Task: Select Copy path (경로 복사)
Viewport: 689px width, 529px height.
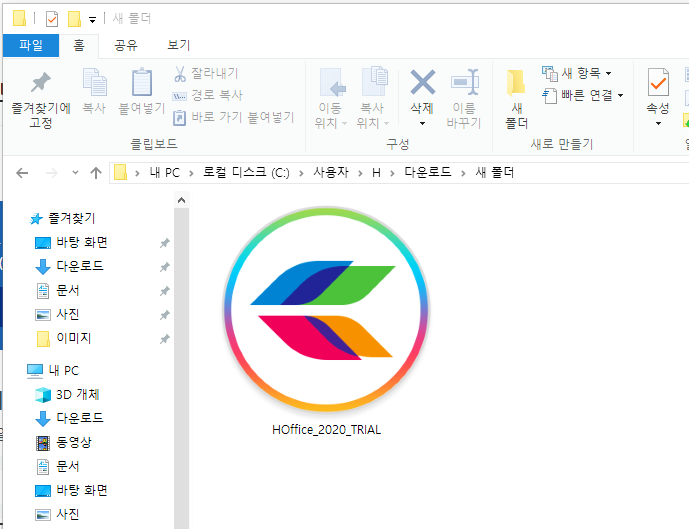Action: pyautogui.click(x=207, y=95)
